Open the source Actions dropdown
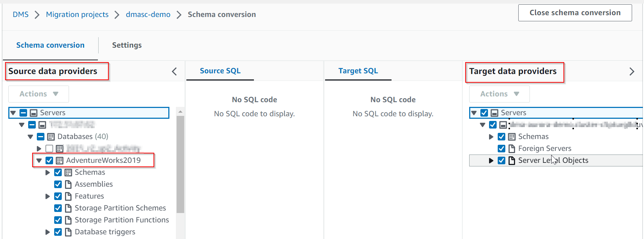The width and height of the screenshot is (644, 239). pos(39,94)
